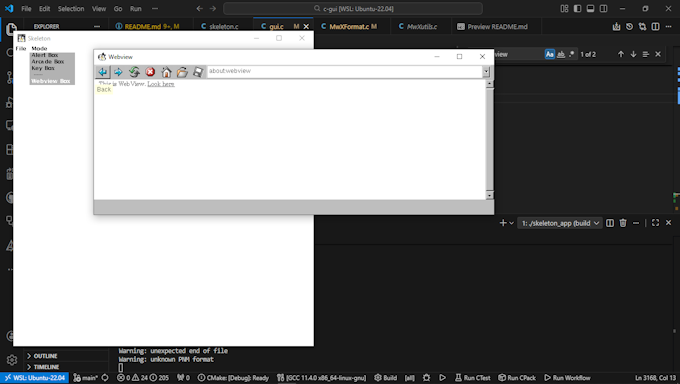The width and height of the screenshot is (680, 384).
Task: Toggle Match Whole Word in the find widget
Action: pyautogui.click(x=561, y=54)
